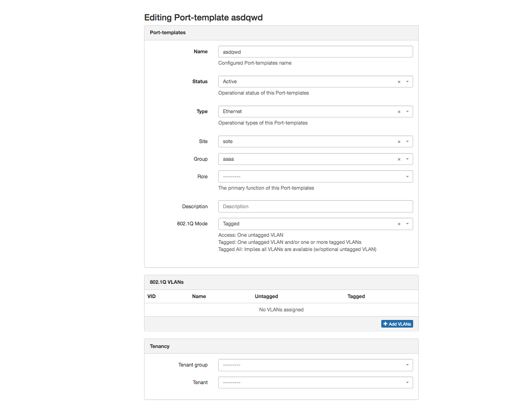Image resolution: width=532 pixels, height=406 pixels.
Task: Clear the Group field's aaaa selection
Action: (x=399, y=159)
